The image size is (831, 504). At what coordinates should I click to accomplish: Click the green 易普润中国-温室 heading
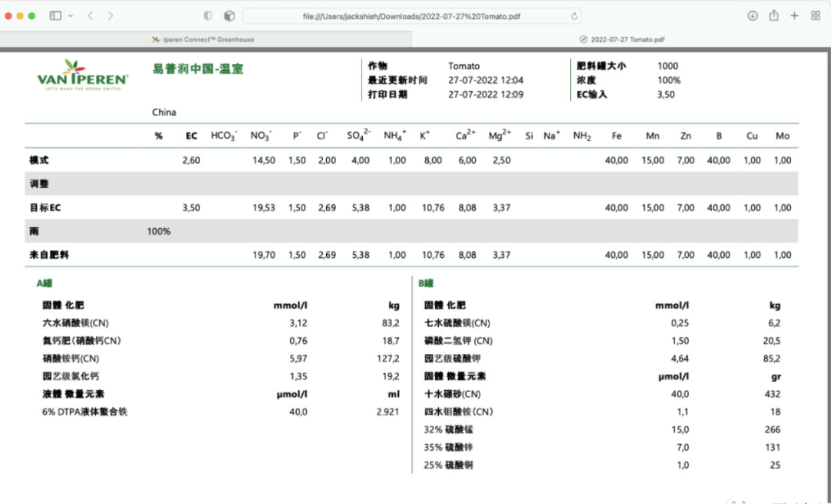click(199, 69)
